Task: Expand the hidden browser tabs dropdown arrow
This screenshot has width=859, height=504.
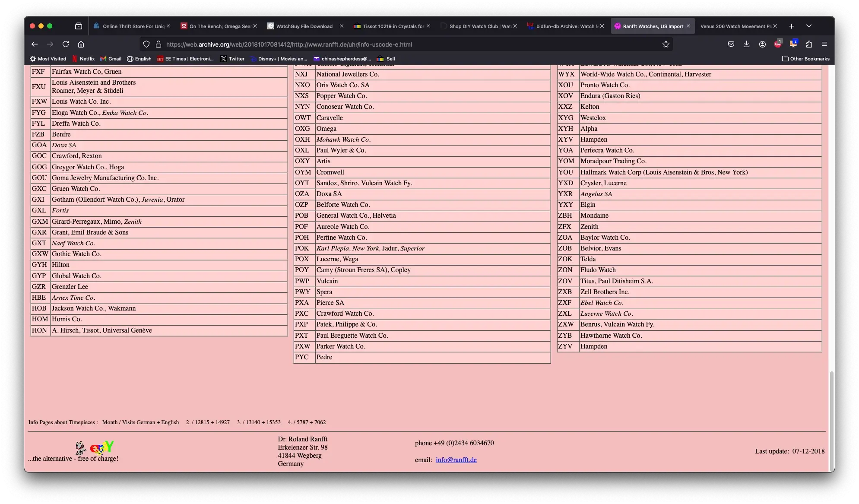Action: coord(808,26)
